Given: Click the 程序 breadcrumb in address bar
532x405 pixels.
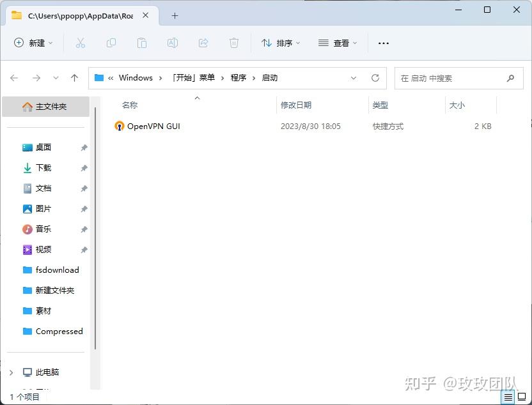Looking at the screenshot, I should coord(238,77).
